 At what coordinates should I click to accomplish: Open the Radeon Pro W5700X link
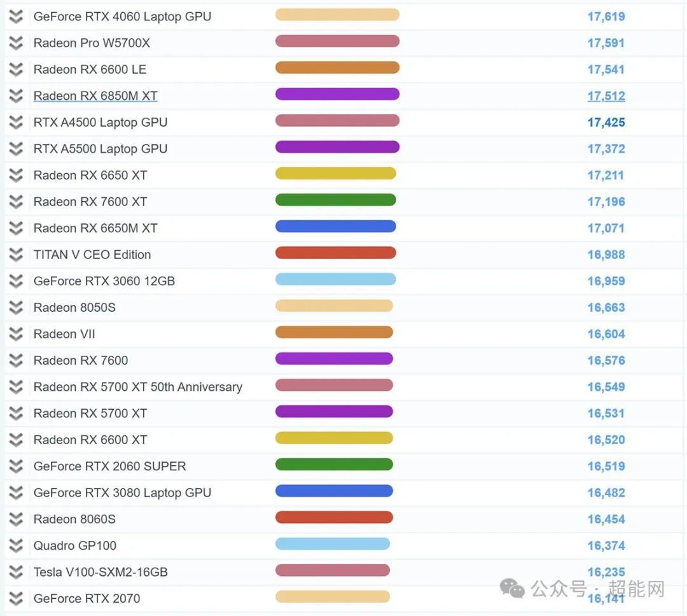tap(92, 43)
